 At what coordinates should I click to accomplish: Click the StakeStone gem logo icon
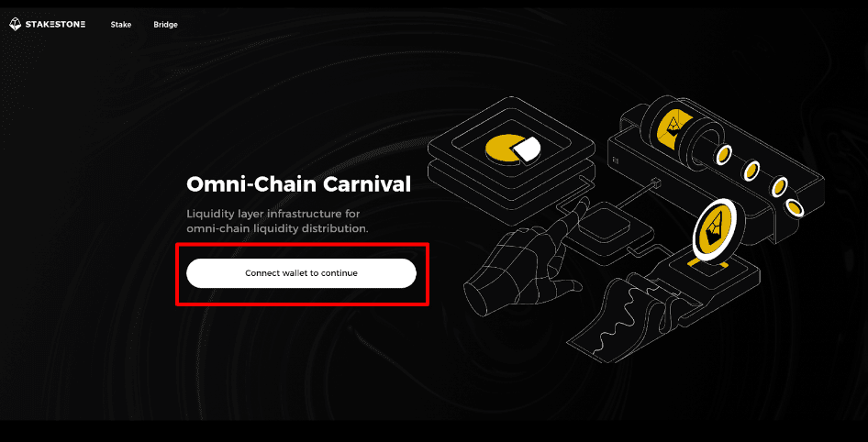pos(15,25)
